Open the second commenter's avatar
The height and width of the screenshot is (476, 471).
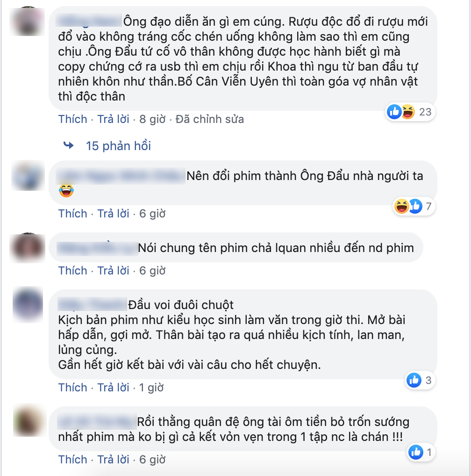[x=28, y=176]
